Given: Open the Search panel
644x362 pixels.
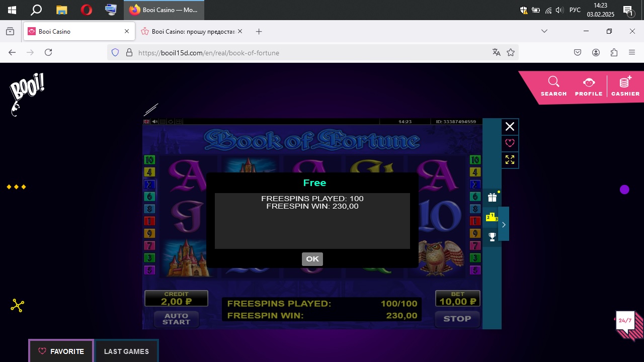Looking at the screenshot, I should click(x=553, y=86).
